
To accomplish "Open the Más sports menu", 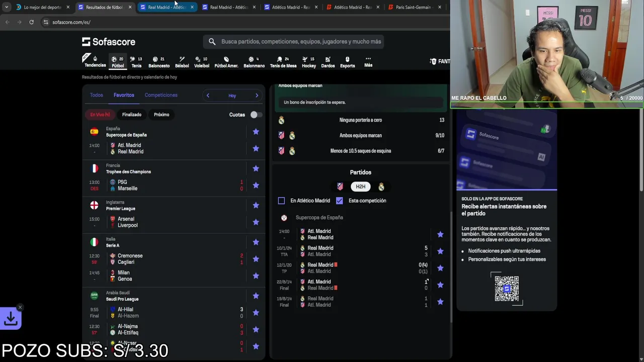I will tap(368, 61).
